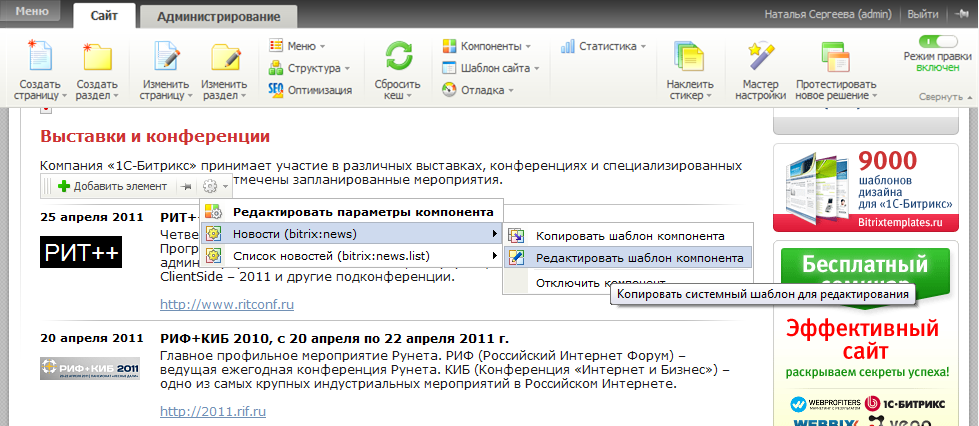The width and height of the screenshot is (979, 426).
Task: Click user name Наталья Сергеева (admin)
Action: pyautogui.click(x=827, y=14)
